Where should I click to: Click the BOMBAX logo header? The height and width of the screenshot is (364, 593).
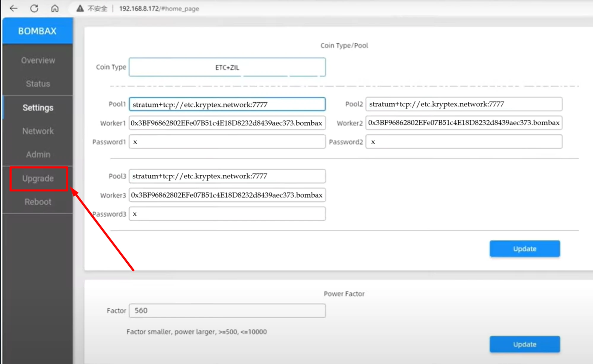pyautogui.click(x=37, y=31)
